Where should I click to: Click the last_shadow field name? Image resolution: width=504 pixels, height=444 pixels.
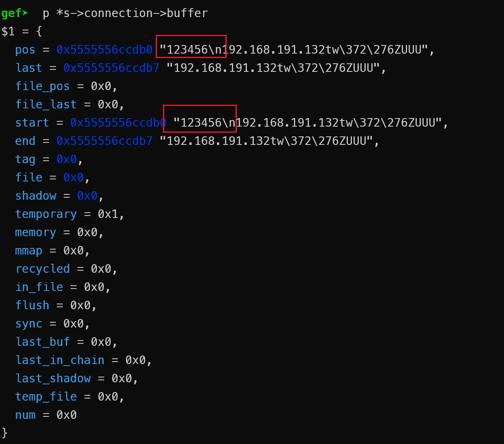point(53,378)
